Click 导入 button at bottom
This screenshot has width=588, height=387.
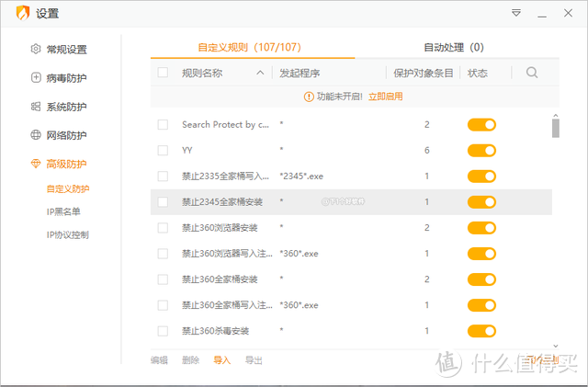(222, 360)
